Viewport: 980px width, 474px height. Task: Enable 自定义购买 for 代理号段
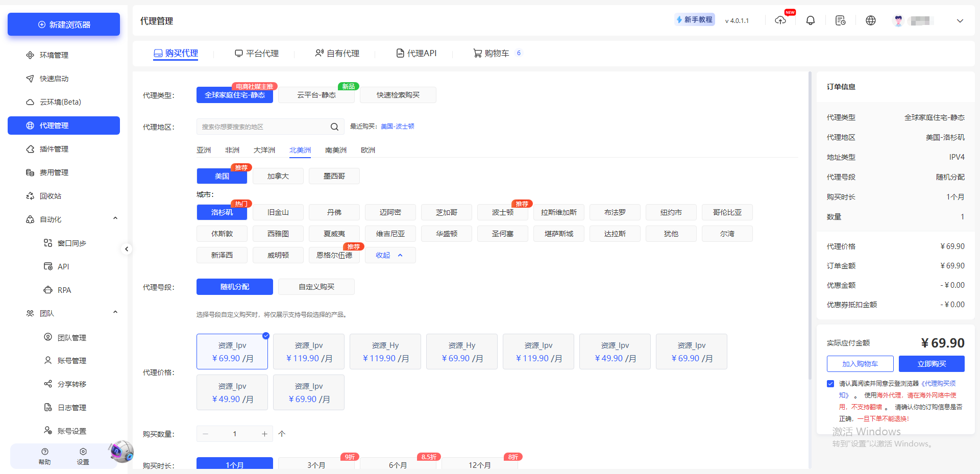pyautogui.click(x=316, y=287)
